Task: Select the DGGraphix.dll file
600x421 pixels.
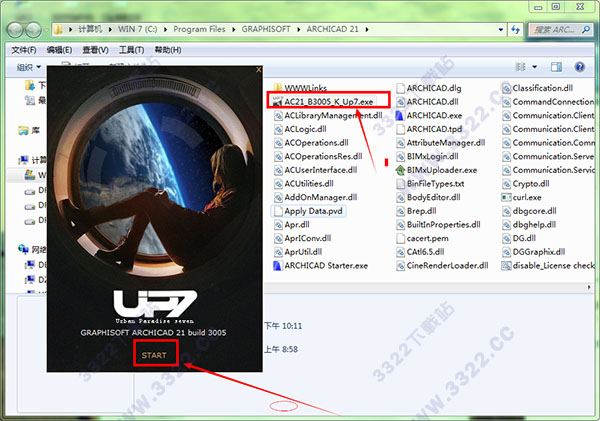Action: (534, 252)
